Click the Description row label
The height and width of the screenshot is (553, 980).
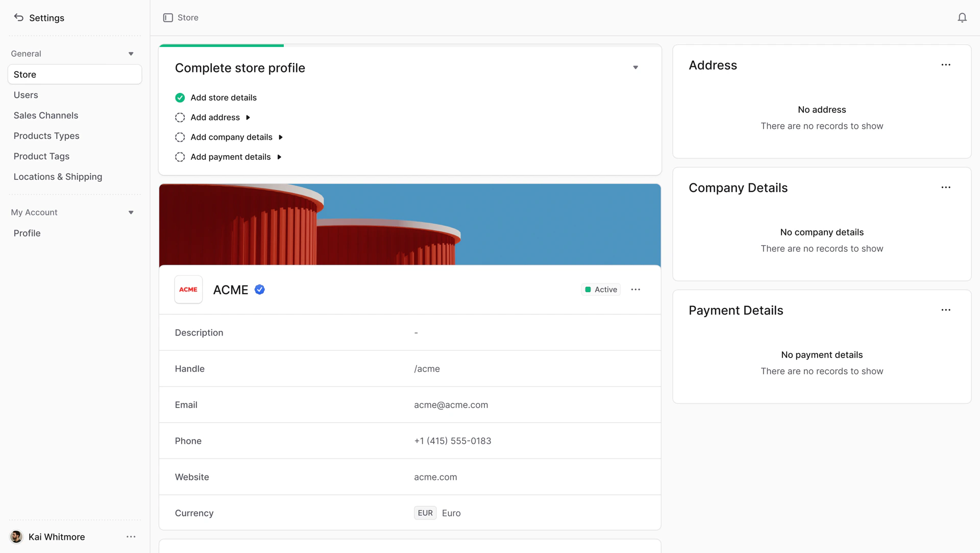(x=199, y=333)
